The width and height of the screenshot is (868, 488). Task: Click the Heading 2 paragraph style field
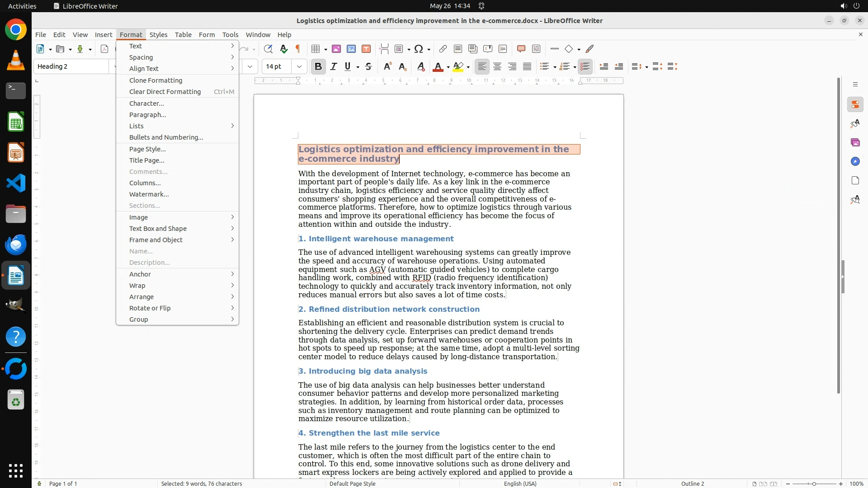(x=71, y=67)
